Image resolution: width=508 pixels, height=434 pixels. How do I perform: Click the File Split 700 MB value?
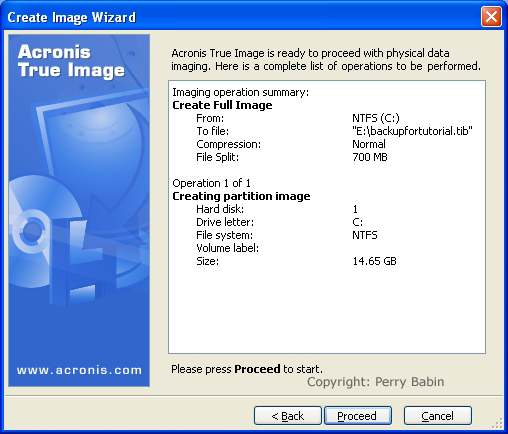coord(370,157)
